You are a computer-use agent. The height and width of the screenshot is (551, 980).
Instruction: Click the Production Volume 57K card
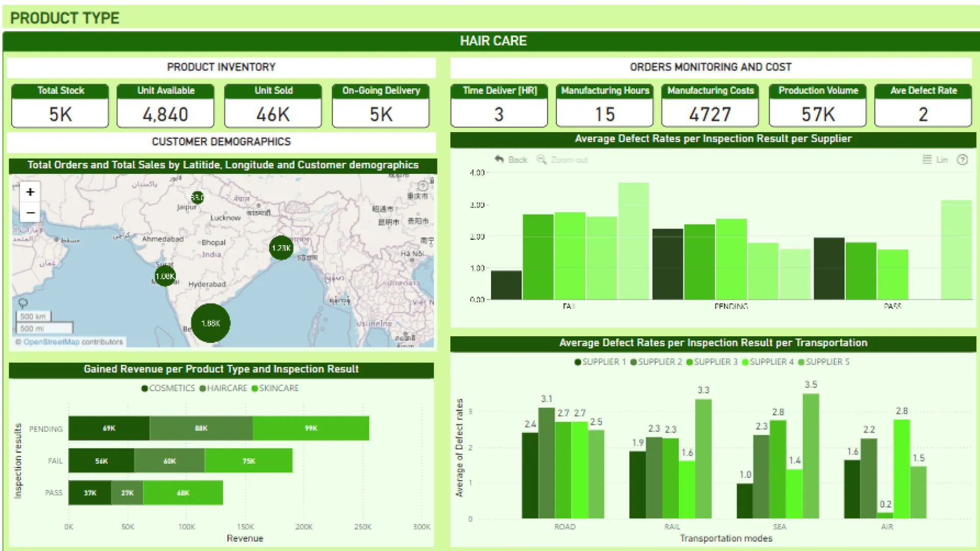pos(818,106)
